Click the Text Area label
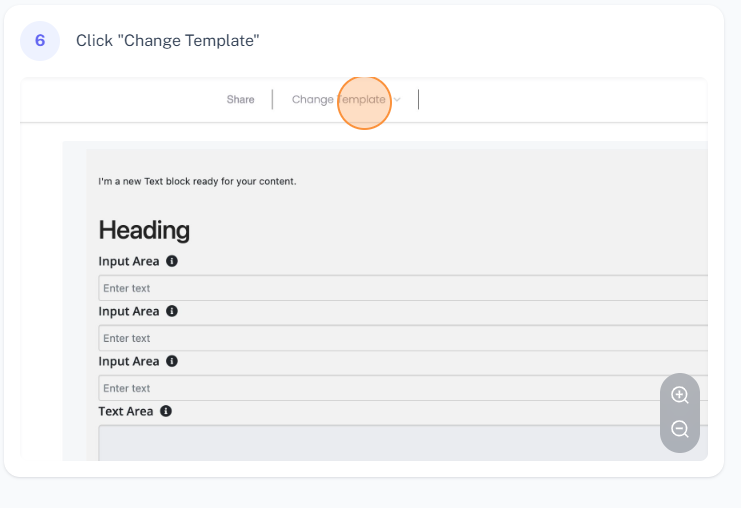The image size is (741, 508). click(x=125, y=411)
